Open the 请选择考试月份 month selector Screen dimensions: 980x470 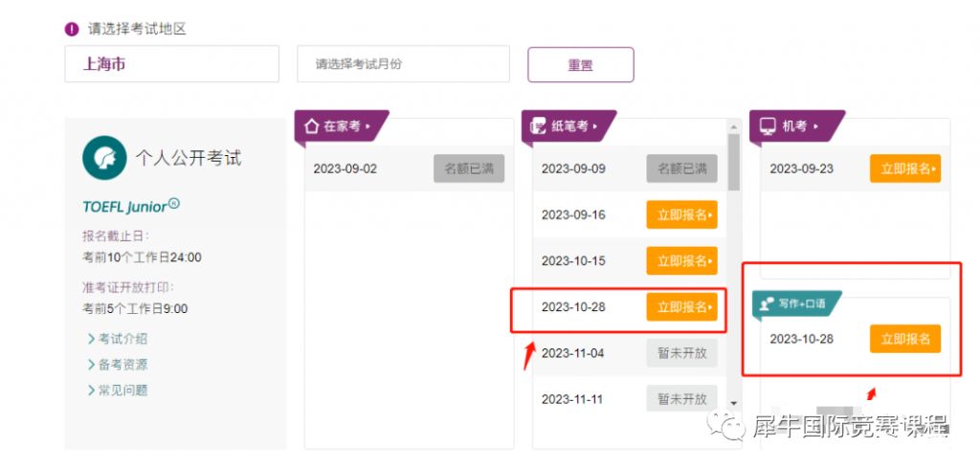[403, 64]
